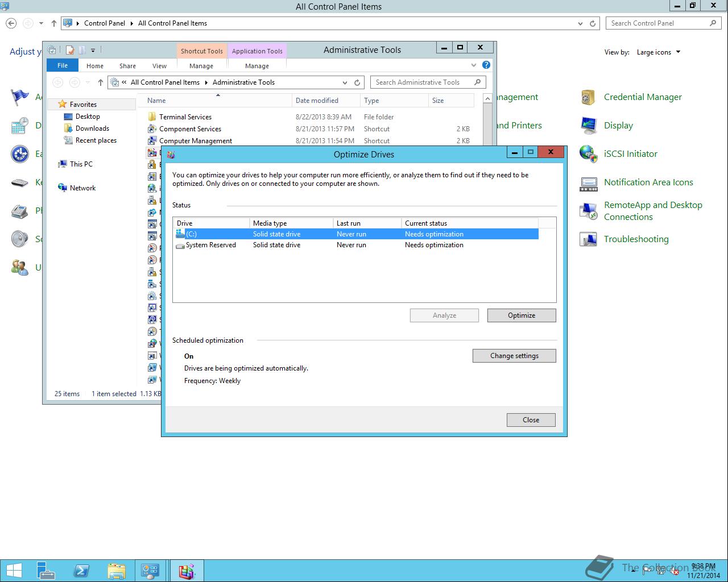Open Help in Administrative Tools window

click(486, 65)
